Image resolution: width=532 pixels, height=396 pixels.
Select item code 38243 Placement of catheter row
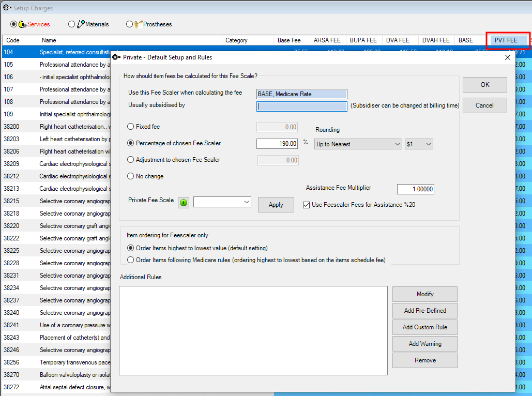pyautogui.click(x=57, y=338)
